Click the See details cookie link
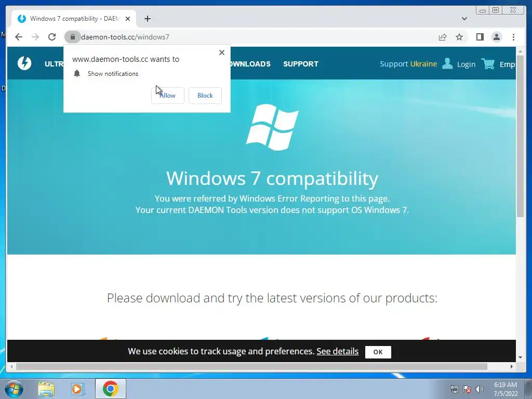 337,351
